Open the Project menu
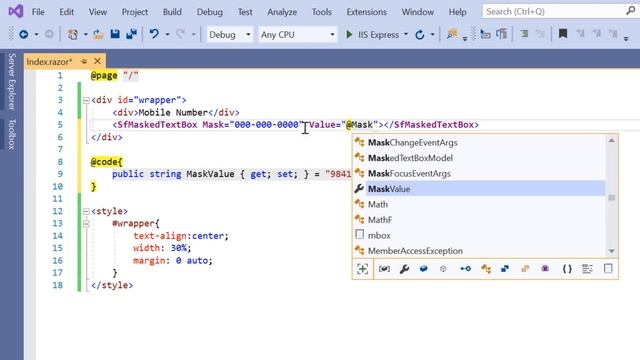 (x=135, y=12)
